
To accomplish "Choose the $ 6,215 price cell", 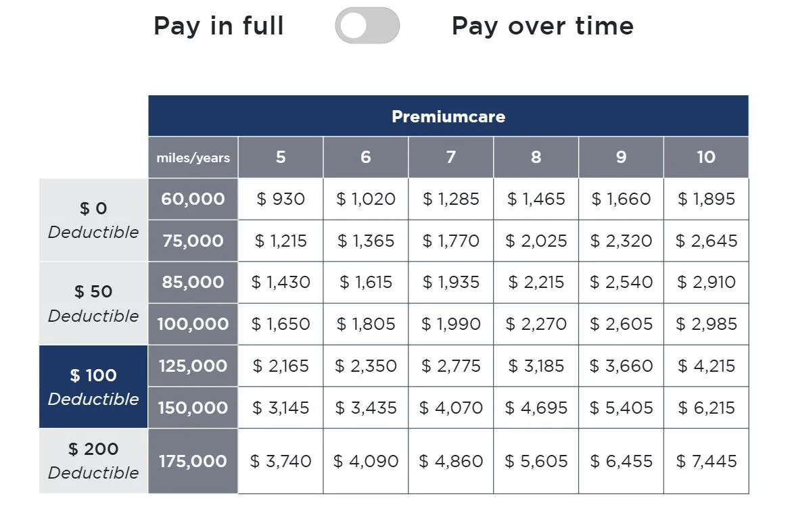I will [x=706, y=408].
